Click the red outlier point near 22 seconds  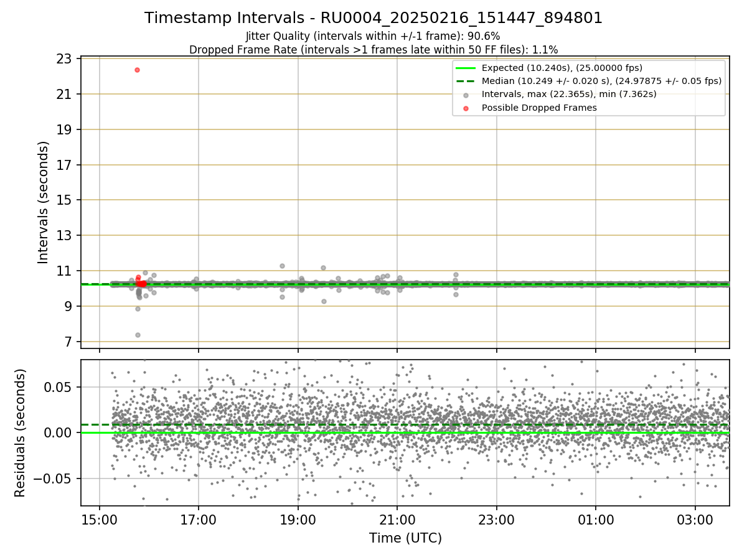click(137, 70)
